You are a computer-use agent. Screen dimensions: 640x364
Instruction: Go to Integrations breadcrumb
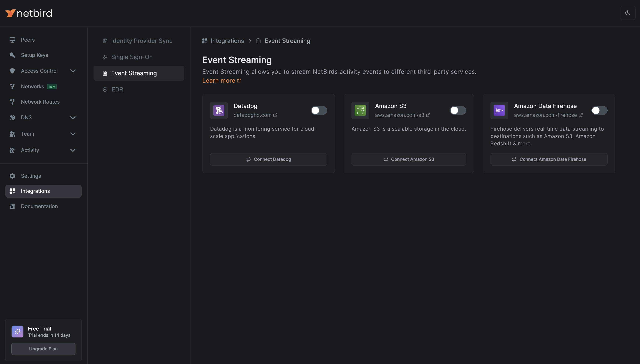click(x=227, y=41)
